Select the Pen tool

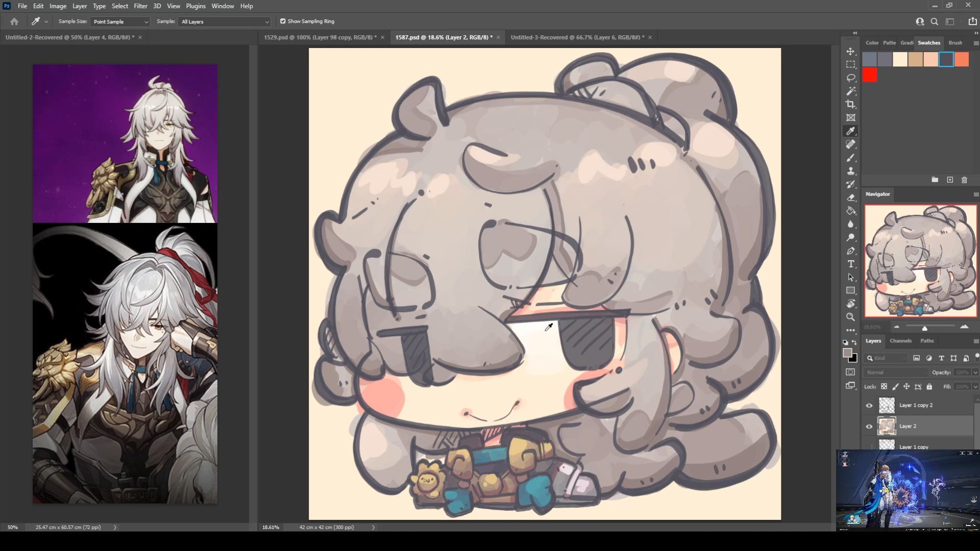[850, 251]
